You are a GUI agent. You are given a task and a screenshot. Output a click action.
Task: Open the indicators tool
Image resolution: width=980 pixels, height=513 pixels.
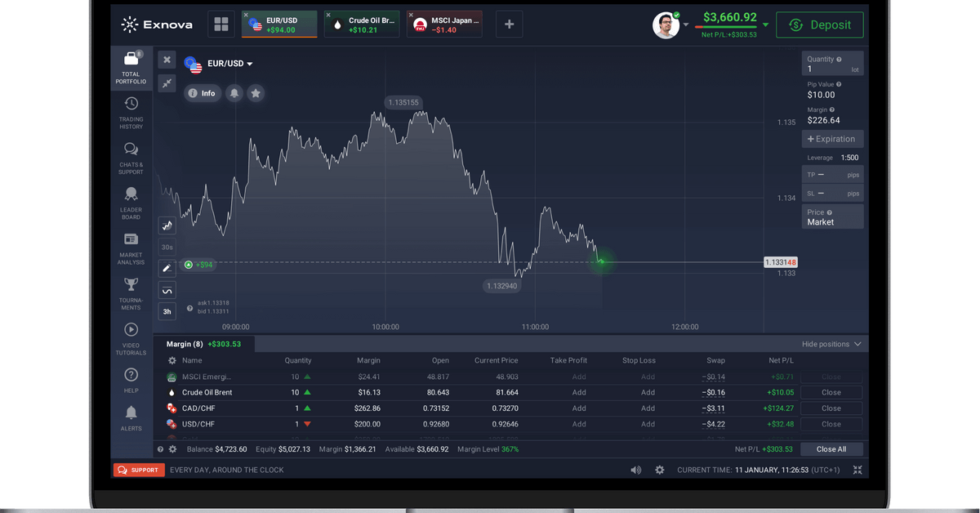pos(167,289)
